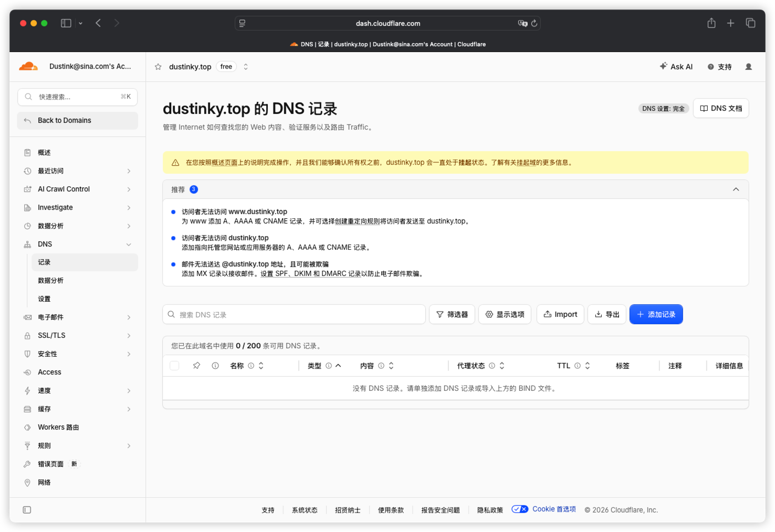Tick the select-all records checkbox
This screenshot has height=532, width=775.
[175, 366]
